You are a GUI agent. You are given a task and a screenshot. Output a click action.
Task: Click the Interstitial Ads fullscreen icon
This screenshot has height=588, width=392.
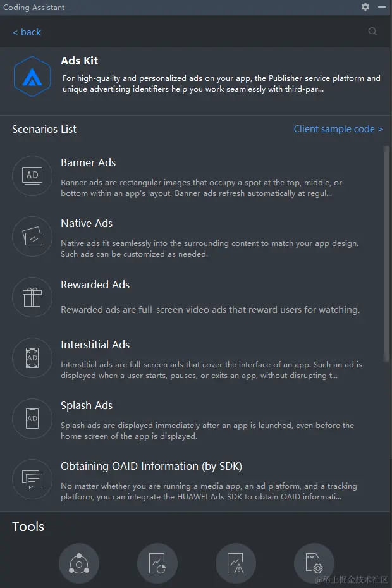[32, 358]
